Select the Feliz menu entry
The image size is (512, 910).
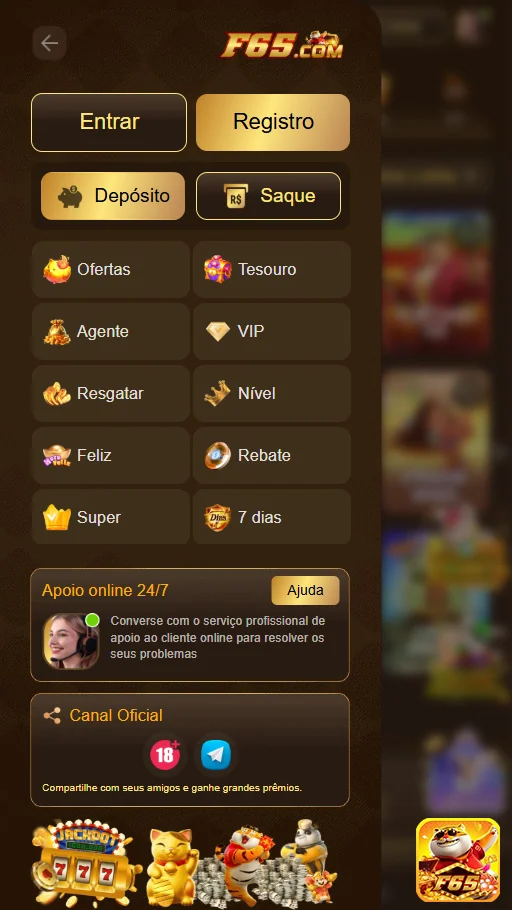click(111, 456)
